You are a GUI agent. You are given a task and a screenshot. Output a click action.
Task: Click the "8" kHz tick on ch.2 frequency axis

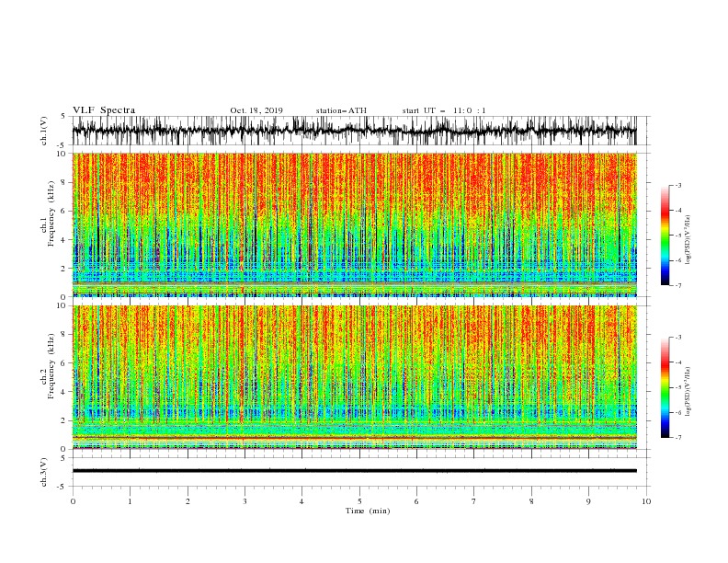point(64,335)
